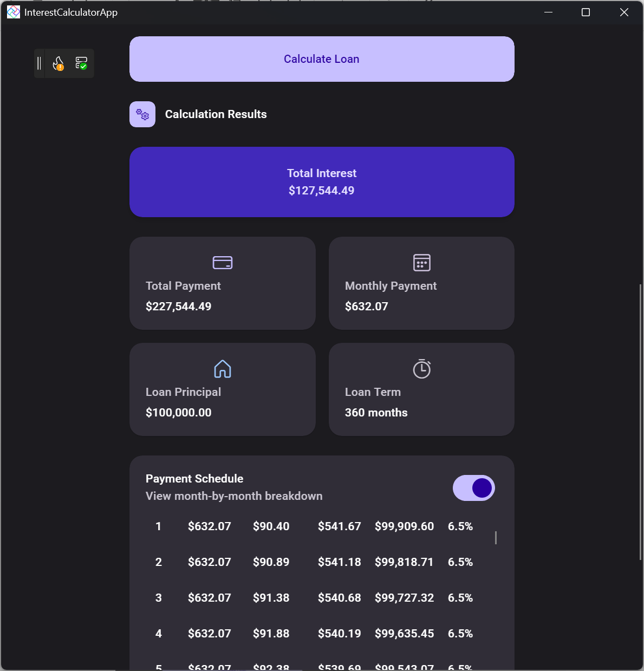This screenshot has width=644, height=671.
Task: Maximize the InterestCalculatorApp window
Action: click(586, 12)
